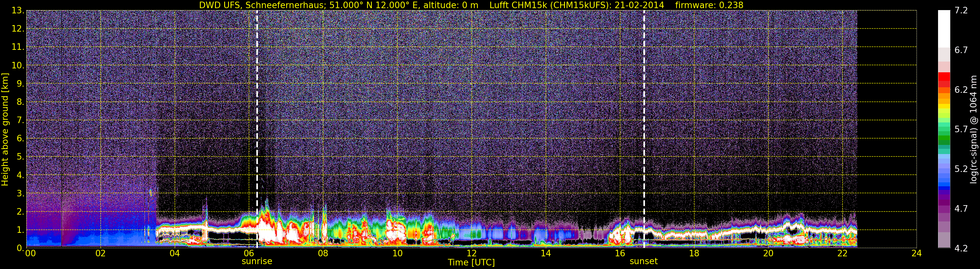Click the 'Height above ground [km]' axis label

5,130
